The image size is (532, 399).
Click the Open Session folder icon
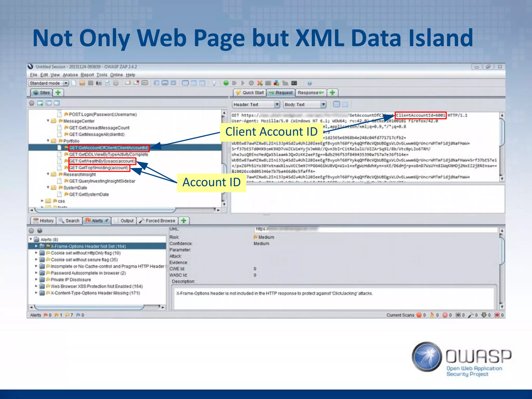82,83
